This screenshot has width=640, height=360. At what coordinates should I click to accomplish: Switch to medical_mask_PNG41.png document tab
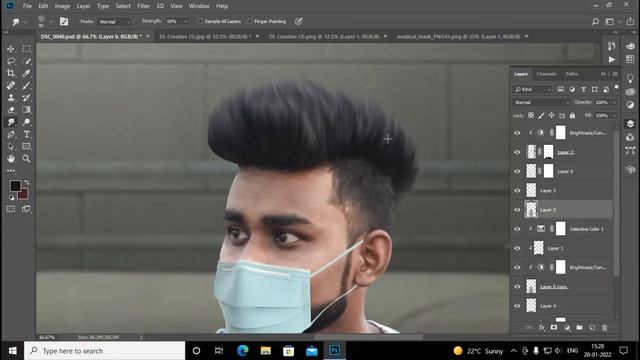click(x=458, y=36)
